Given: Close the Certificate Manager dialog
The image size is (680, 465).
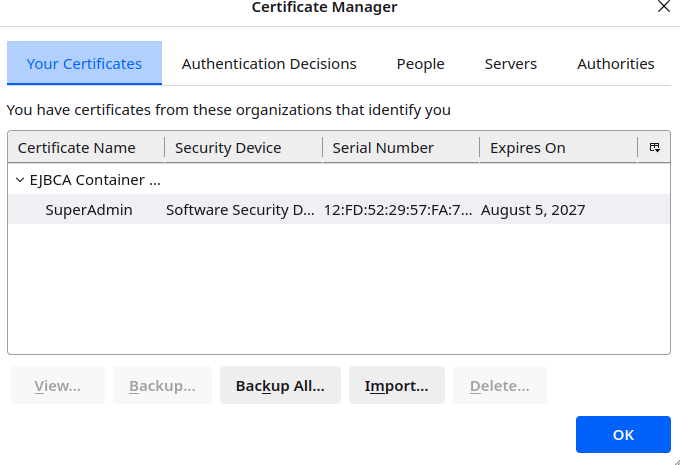Looking at the screenshot, I should pos(663,7).
